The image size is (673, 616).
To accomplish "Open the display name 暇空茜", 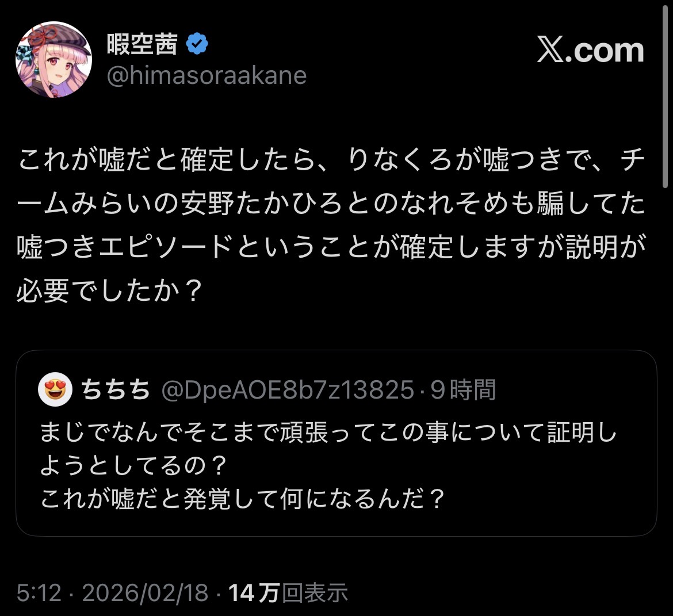I will [142, 45].
